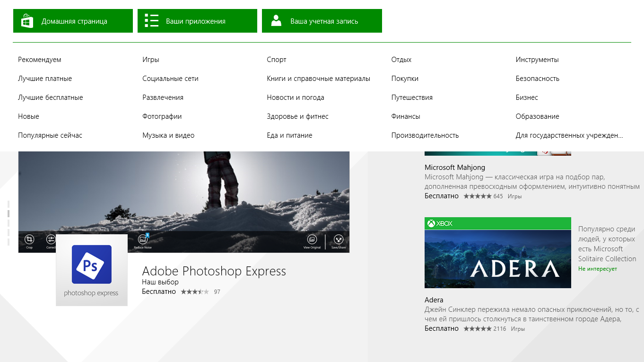The image size is (644, 362).
Task: Click the Безопасность category
Action: (x=538, y=79)
